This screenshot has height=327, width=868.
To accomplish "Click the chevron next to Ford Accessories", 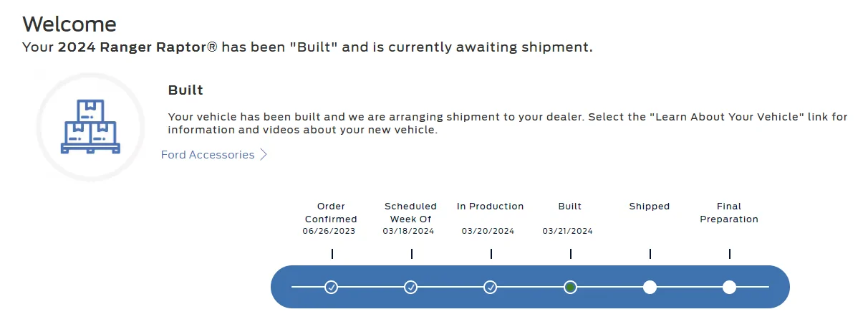I will pyautogui.click(x=264, y=155).
